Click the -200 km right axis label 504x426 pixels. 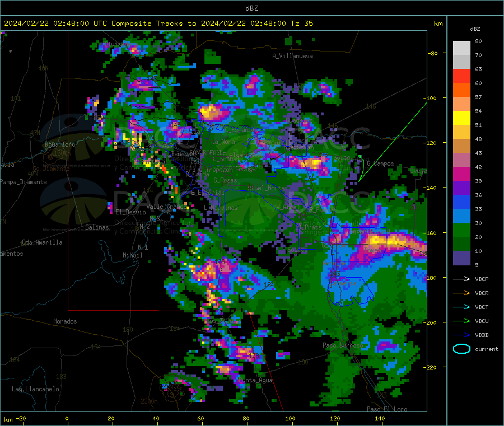pos(431,322)
